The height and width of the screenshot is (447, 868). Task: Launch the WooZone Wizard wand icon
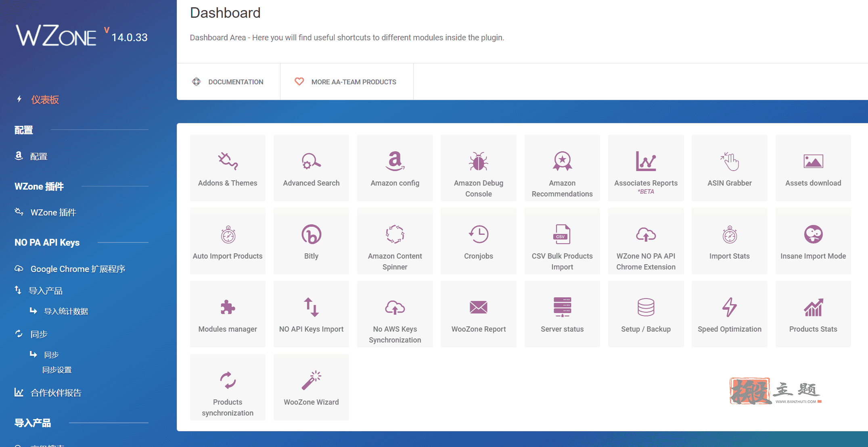click(x=311, y=380)
